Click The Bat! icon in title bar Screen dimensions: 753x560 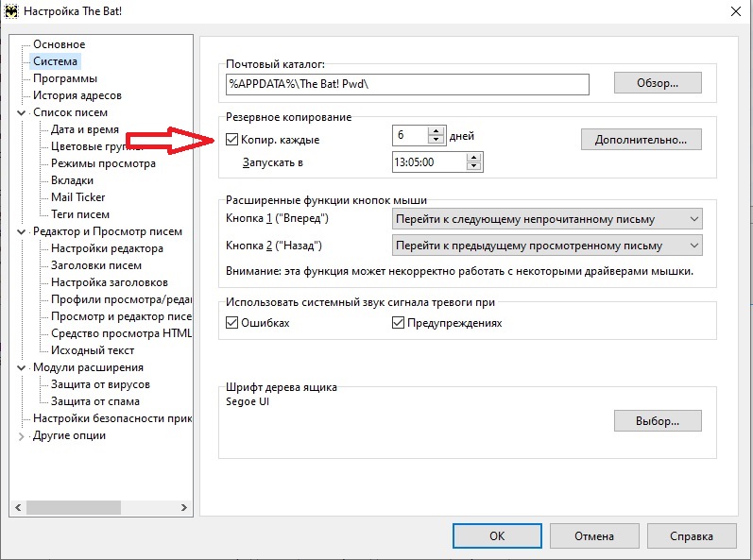11,11
